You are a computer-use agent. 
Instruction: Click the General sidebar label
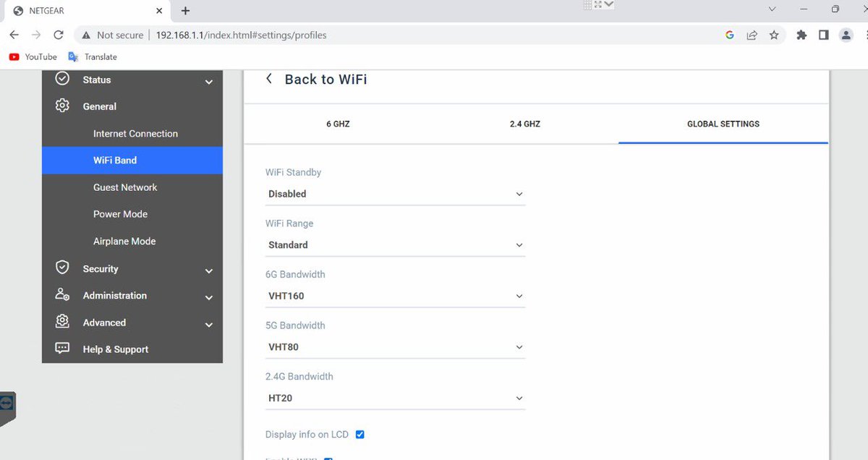(x=100, y=106)
